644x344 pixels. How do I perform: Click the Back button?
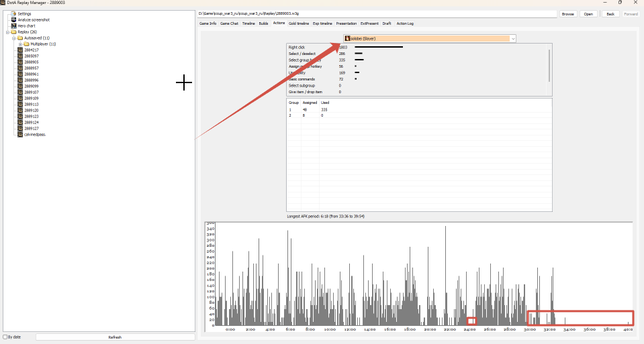pos(610,14)
